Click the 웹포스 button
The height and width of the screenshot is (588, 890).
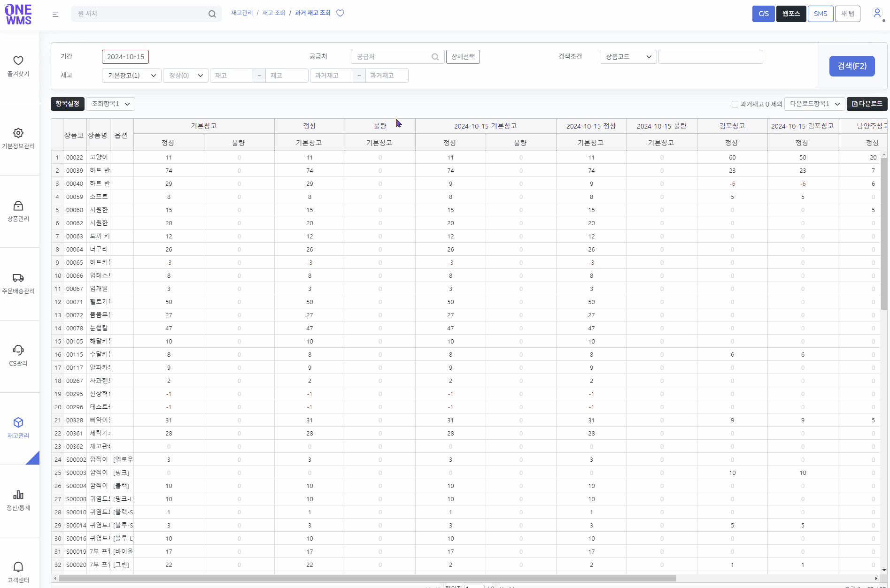tap(791, 14)
